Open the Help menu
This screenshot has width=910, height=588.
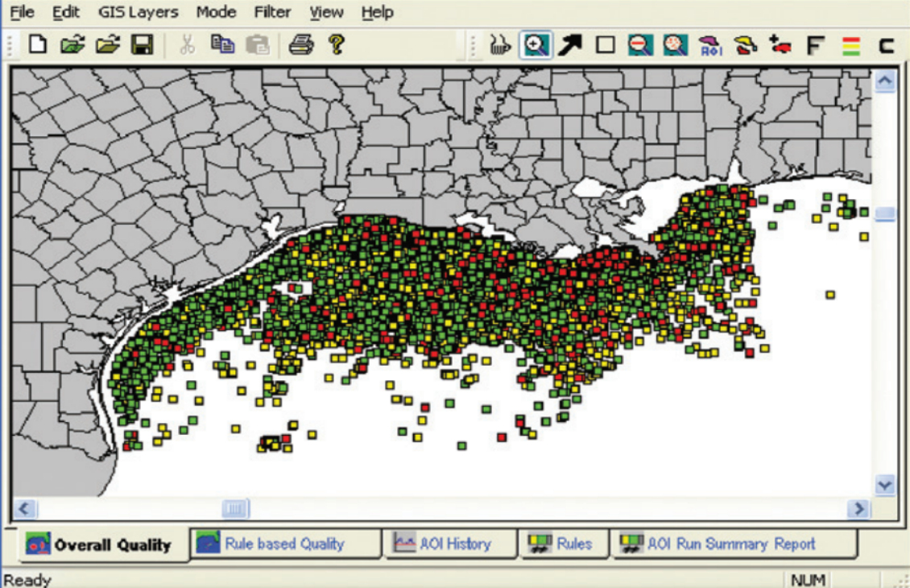[x=377, y=11]
